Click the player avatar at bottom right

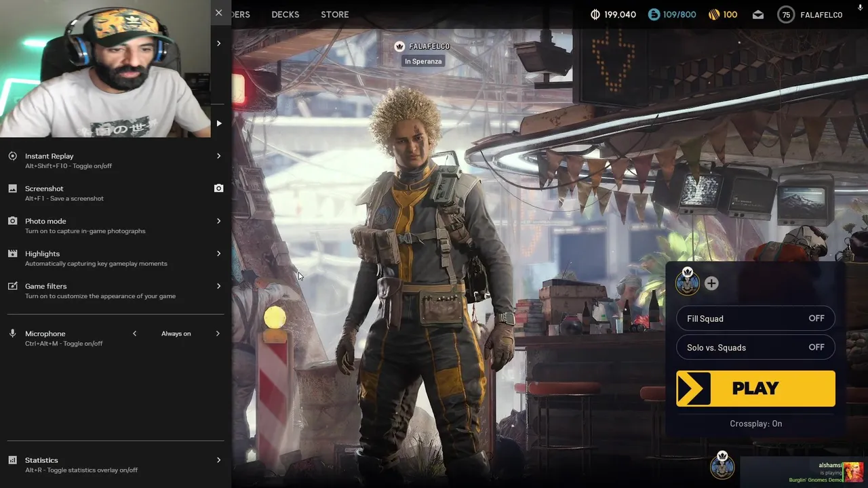(x=722, y=466)
